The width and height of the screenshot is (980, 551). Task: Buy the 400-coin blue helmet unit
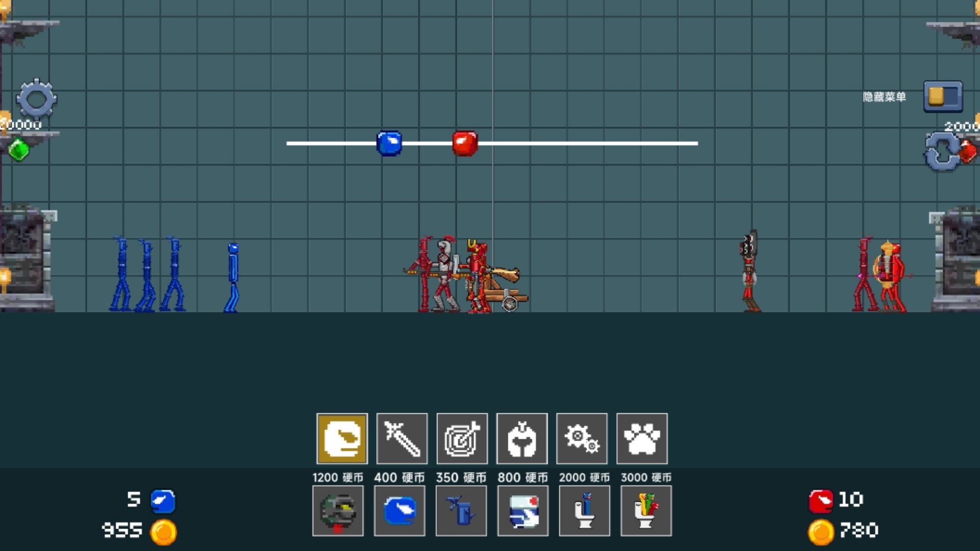(x=400, y=511)
